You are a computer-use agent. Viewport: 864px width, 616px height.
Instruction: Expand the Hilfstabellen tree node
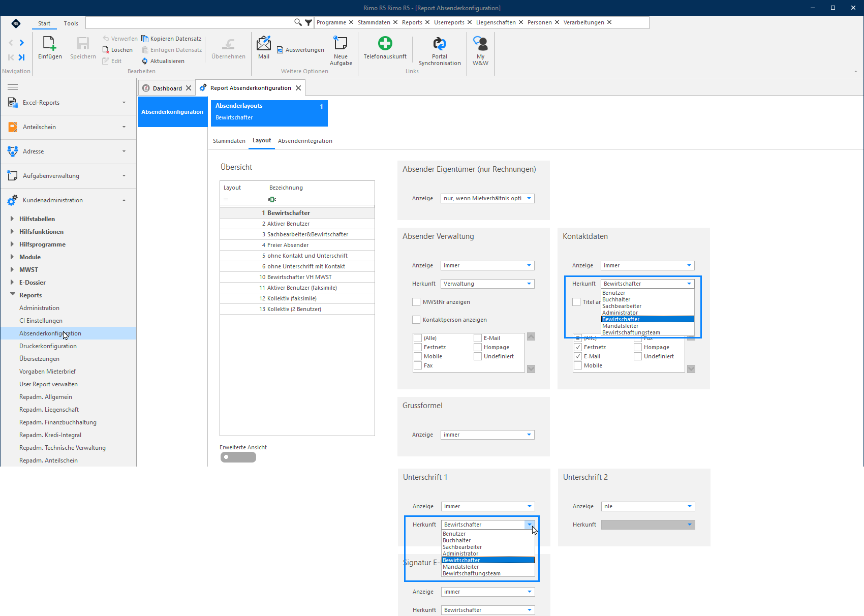coord(12,219)
